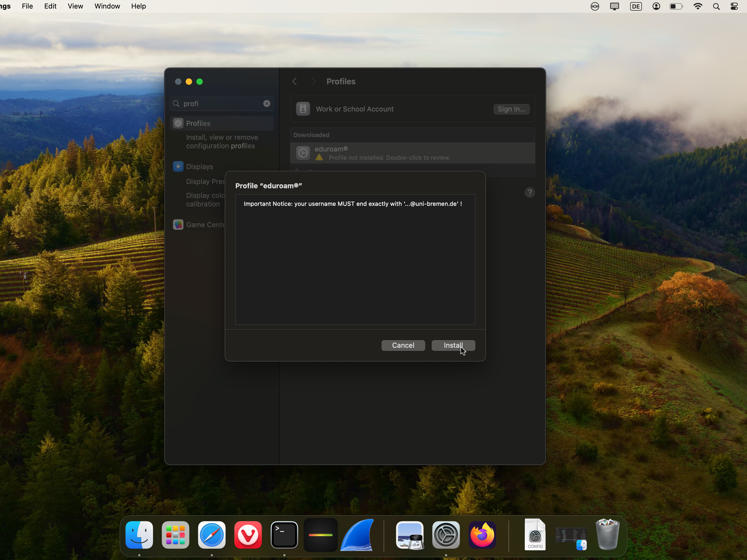Viewport: 747px width, 560px height.
Task: Click the help question mark button
Action: coord(529,193)
